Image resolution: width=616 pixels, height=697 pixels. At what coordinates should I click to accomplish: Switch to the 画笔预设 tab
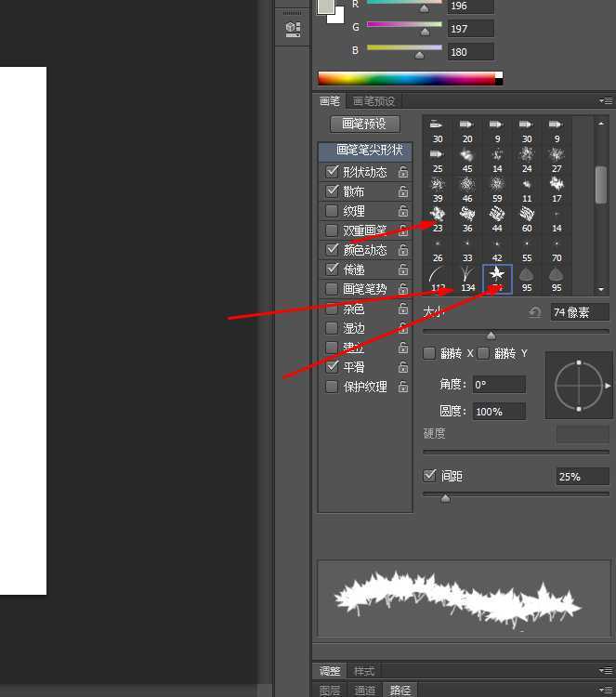pos(374,101)
